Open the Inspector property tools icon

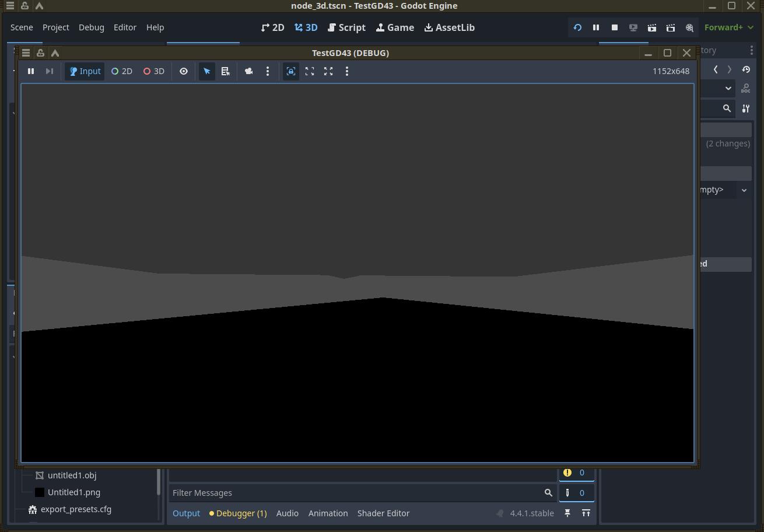pos(746,108)
